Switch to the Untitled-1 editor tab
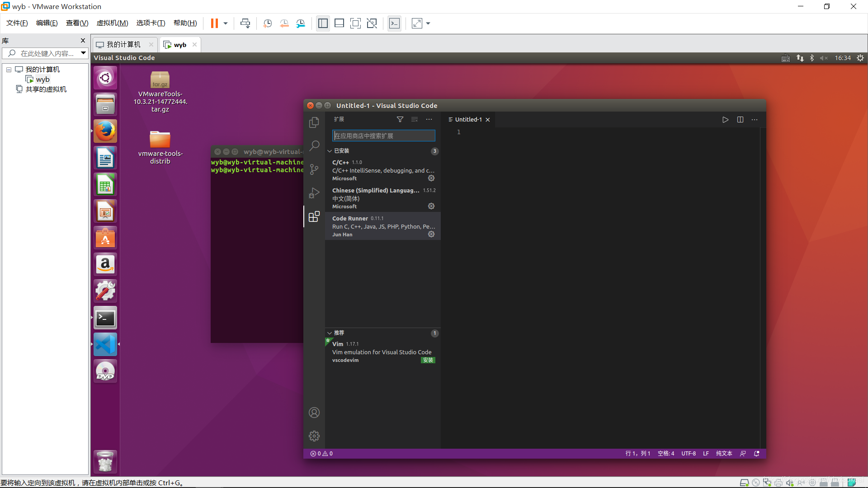The image size is (868, 488). (468, 120)
